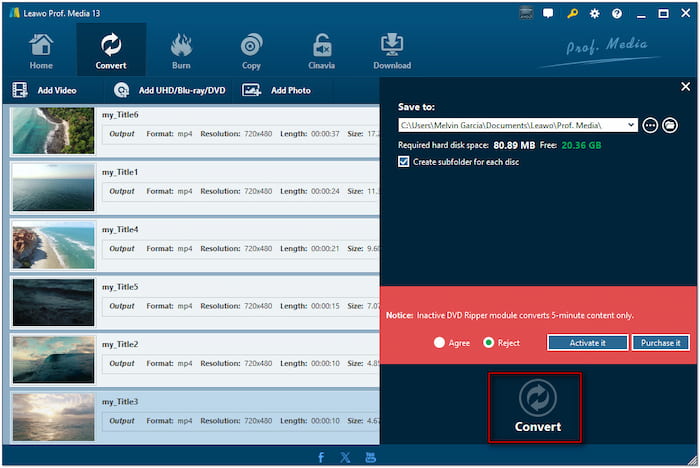
Task: Close the Save to side panel
Action: coord(685,87)
